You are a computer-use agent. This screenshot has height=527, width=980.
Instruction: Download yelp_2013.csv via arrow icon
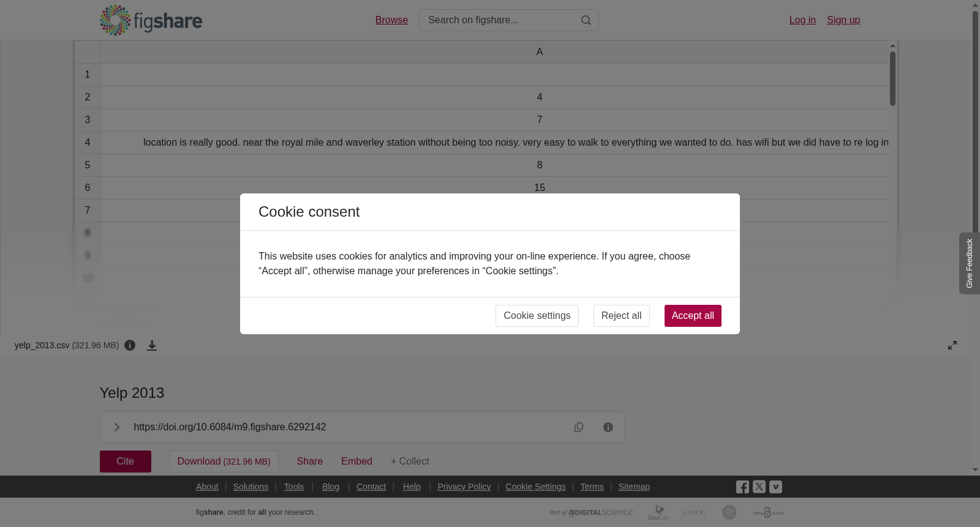click(152, 345)
